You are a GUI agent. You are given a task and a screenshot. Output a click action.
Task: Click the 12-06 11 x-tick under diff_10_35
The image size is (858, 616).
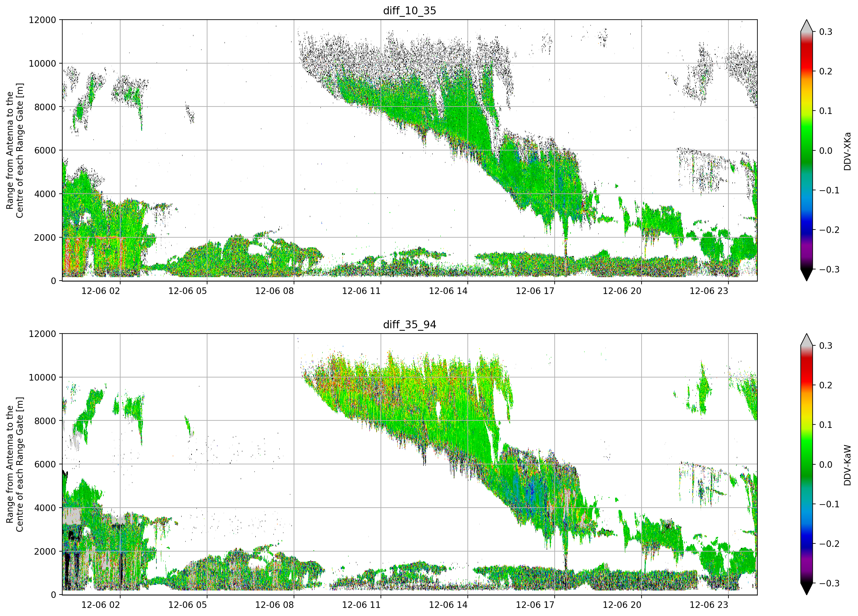(x=361, y=291)
